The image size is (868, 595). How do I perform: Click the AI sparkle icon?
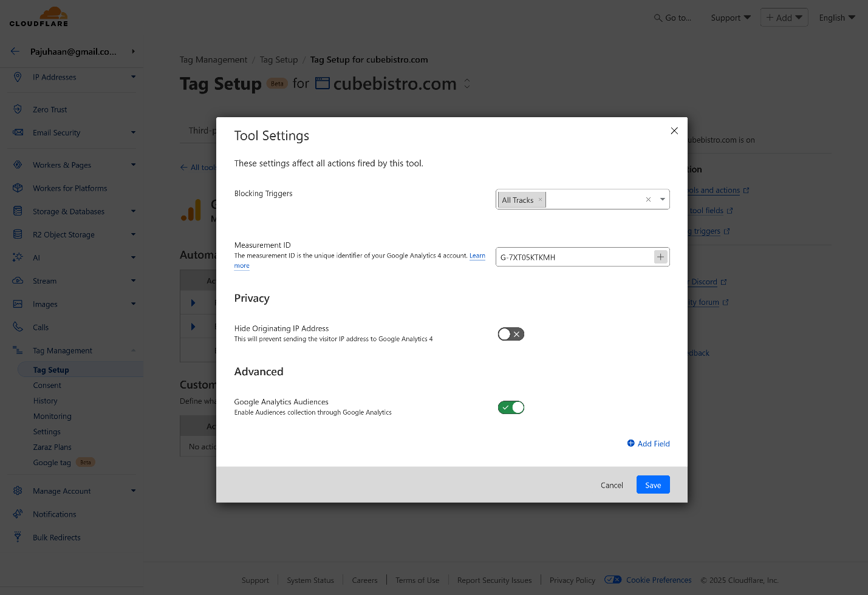pyautogui.click(x=18, y=257)
